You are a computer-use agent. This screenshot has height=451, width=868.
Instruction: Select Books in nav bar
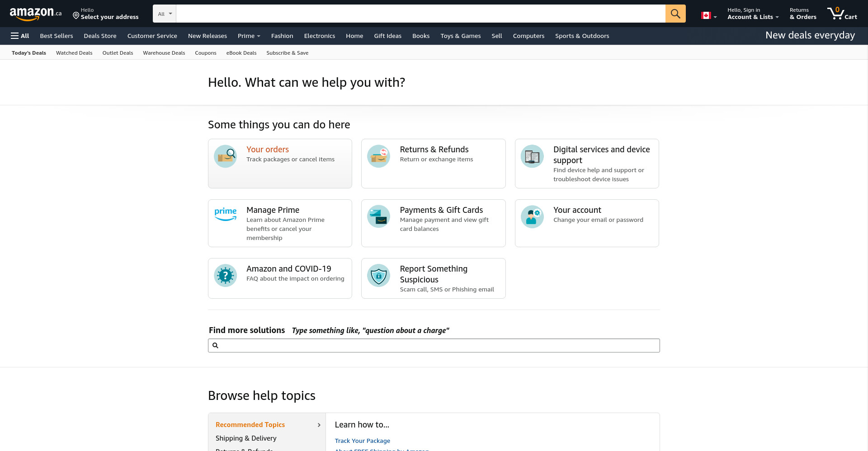421,36
